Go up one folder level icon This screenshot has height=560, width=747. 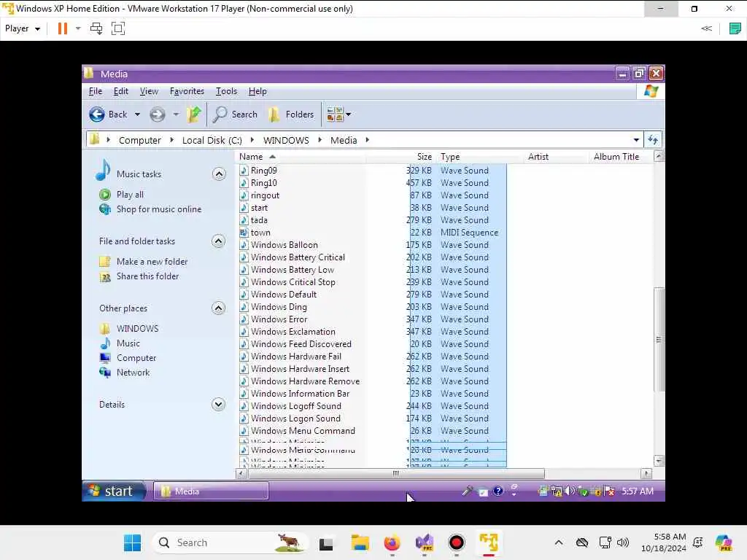pyautogui.click(x=194, y=114)
